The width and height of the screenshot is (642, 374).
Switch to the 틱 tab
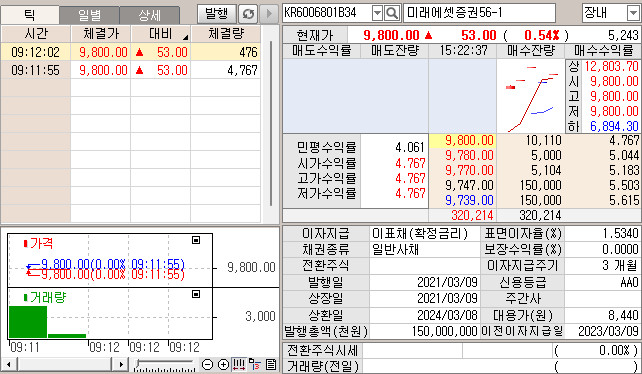(30, 15)
